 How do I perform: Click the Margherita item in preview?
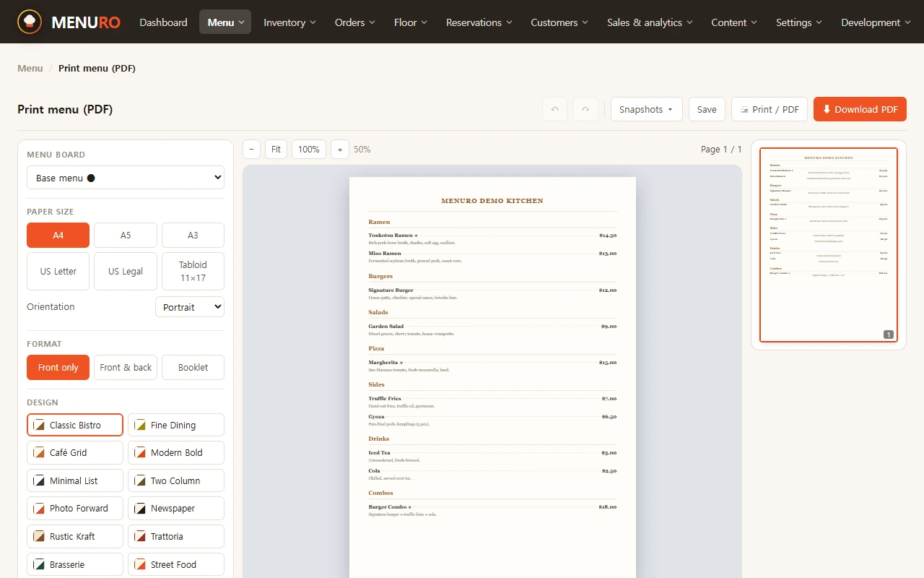tap(492, 366)
